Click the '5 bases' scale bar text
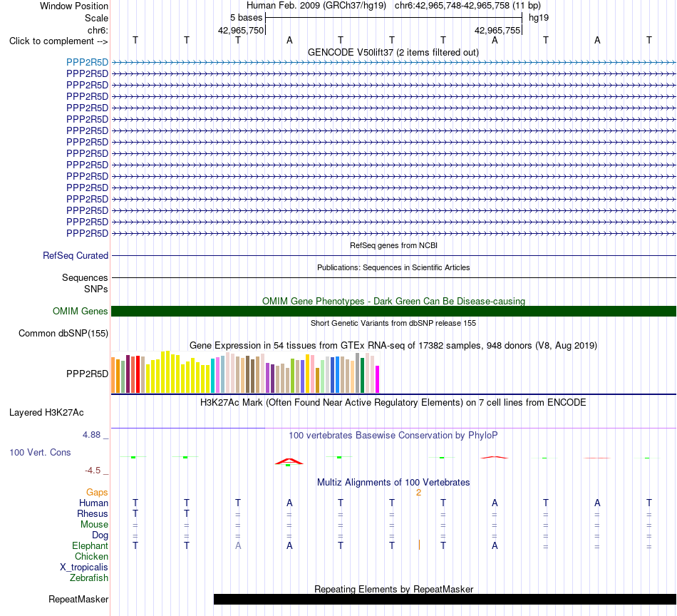Image resolution: width=677 pixels, height=616 pixels. tap(246, 18)
